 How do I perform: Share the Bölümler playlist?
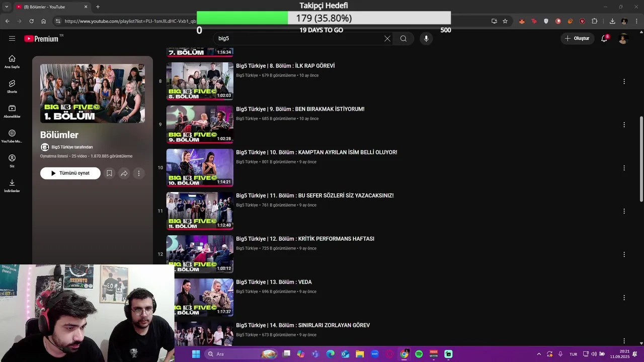coord(124,173)
